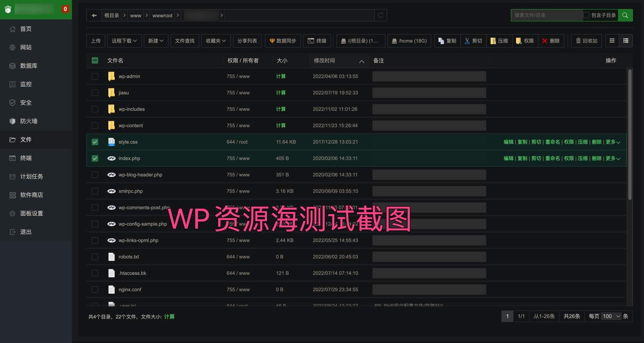Toggle the select-all checkbox in header

(95, 61)
